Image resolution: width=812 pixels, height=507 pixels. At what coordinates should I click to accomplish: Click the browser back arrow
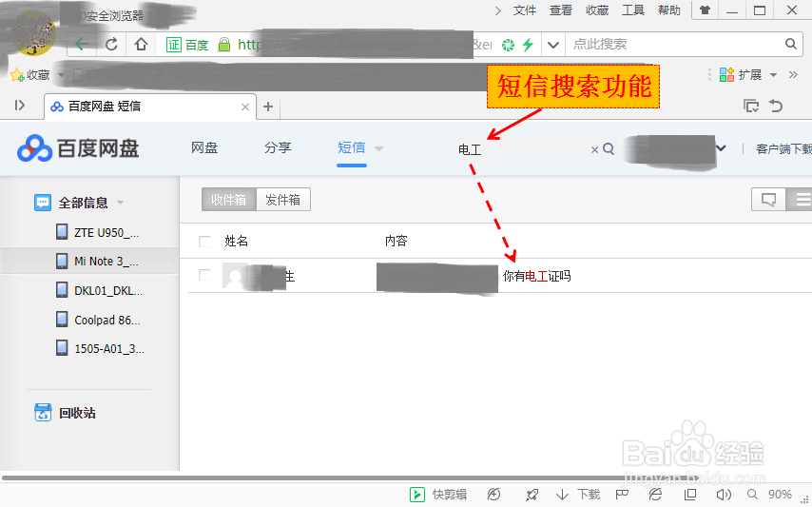tap(82, 45)
